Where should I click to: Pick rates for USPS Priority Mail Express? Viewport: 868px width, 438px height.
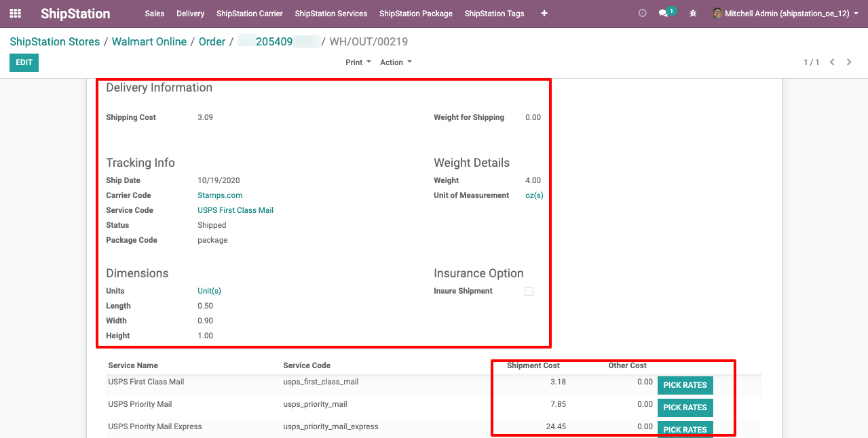[x=685, y=429]
